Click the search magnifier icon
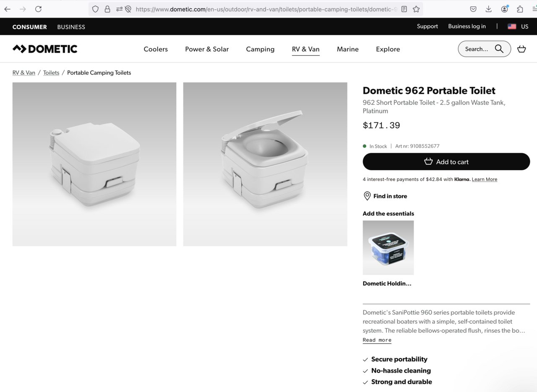 coord(499,49)
